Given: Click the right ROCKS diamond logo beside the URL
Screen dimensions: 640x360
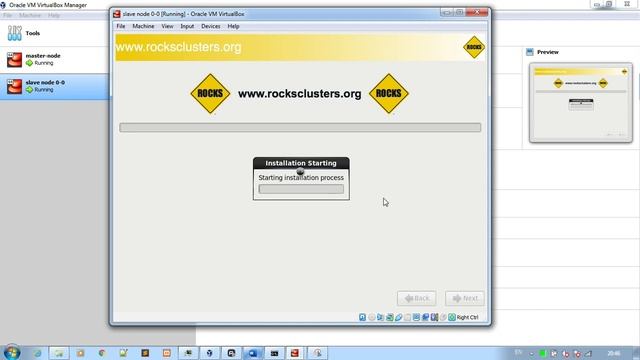Looking at the screenshot, I should click(389, 93).
